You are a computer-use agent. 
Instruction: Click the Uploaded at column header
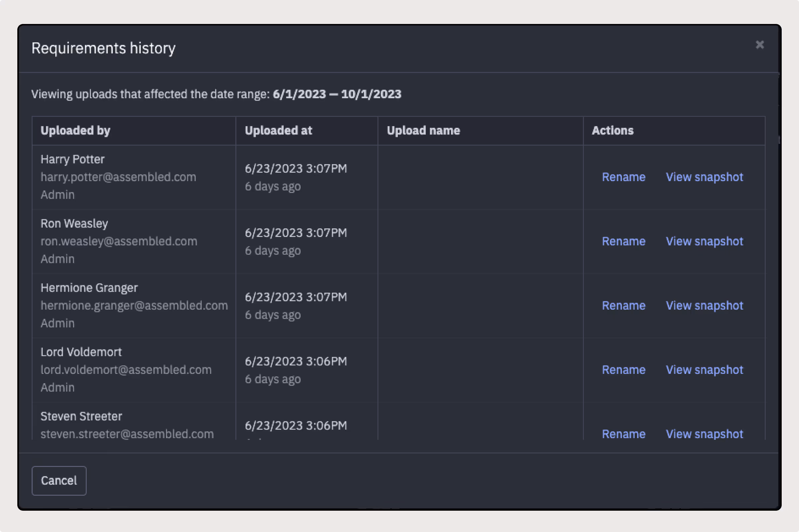click(278, 131)
